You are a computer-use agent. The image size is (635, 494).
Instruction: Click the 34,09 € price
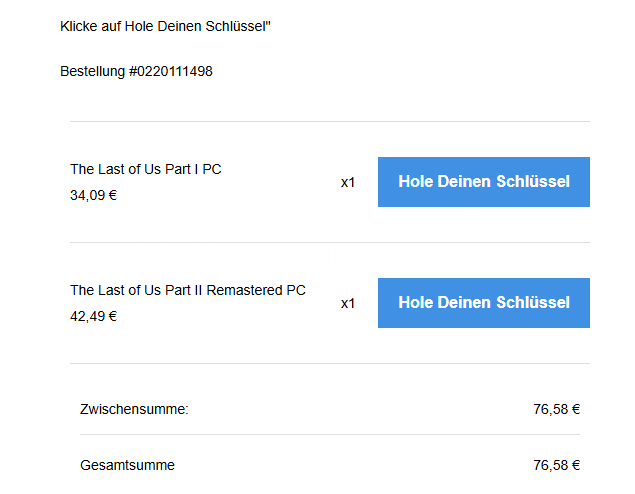(93, 195)
